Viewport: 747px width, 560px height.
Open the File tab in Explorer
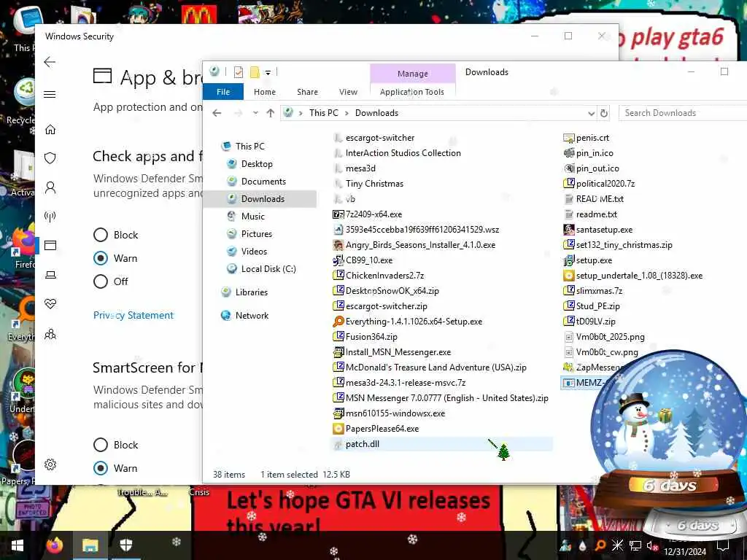tap(223, 92)
